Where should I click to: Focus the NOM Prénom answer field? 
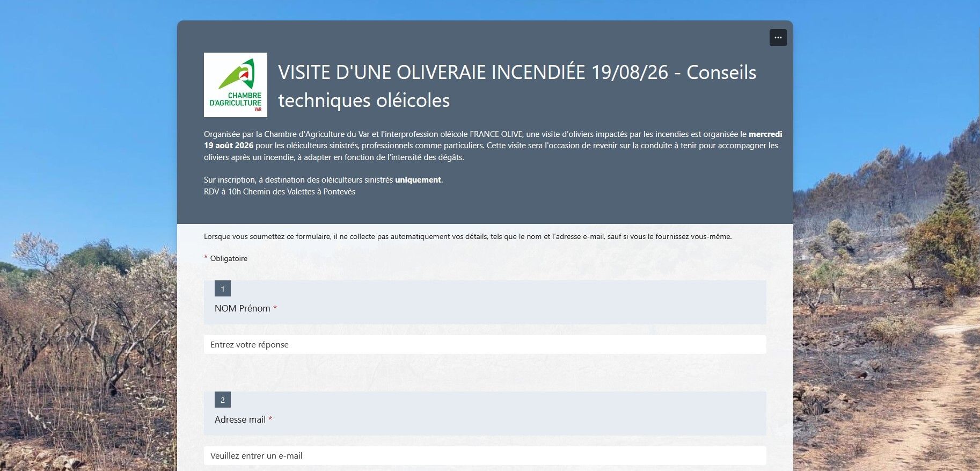coord(485,345)
